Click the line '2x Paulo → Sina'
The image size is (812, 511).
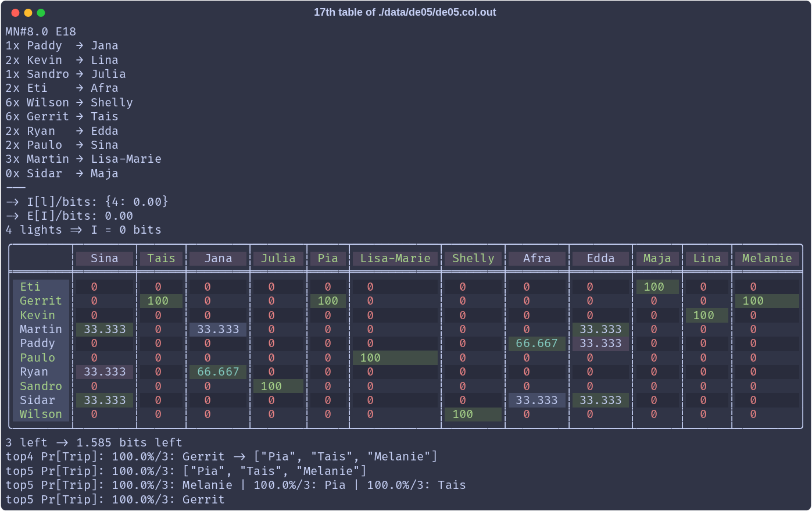[x=62, y=145]
